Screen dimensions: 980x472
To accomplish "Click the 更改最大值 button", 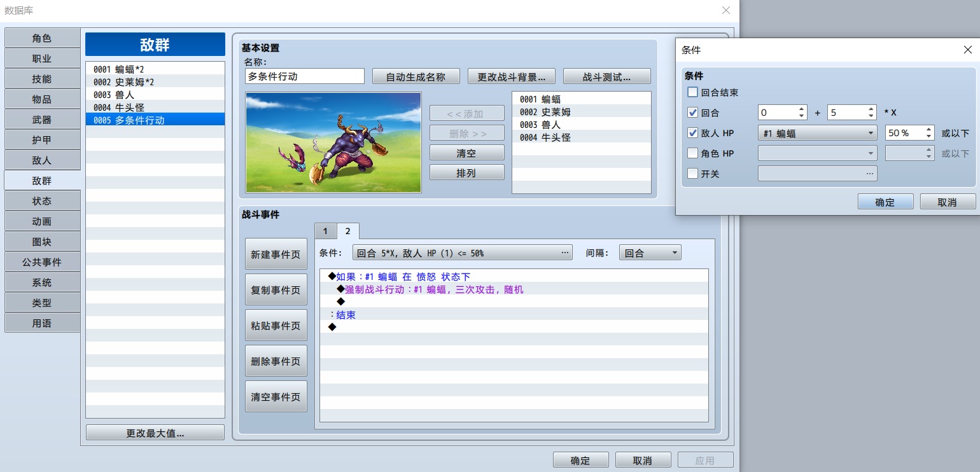I will coord(155,433).
